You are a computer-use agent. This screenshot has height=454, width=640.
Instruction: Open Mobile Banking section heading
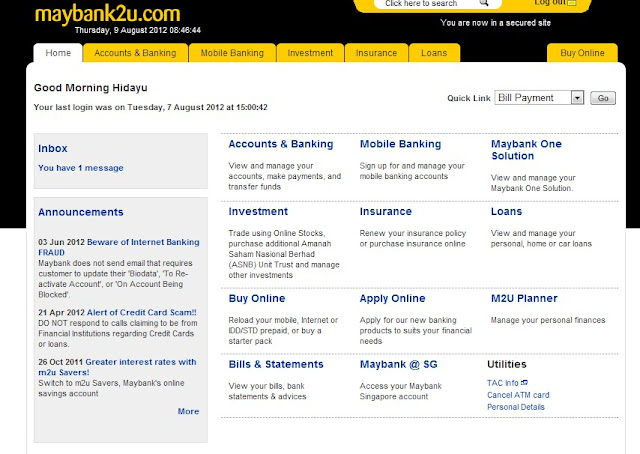400,144
